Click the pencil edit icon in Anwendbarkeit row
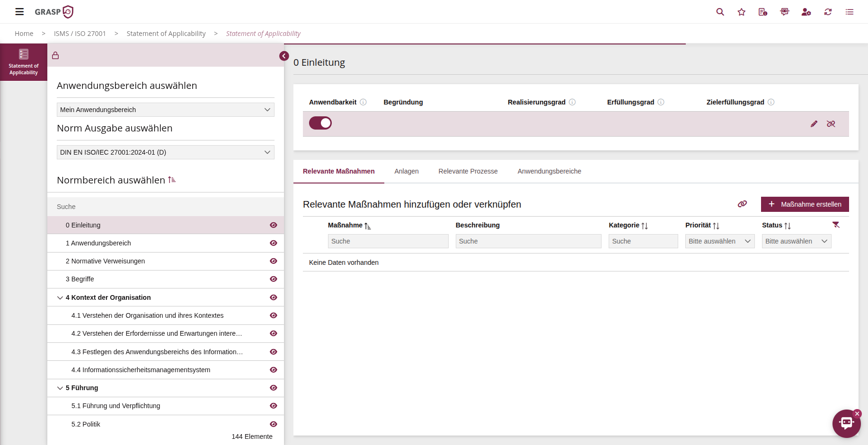Image resolution: width=868 pixels, height=445 pixels. pyautogui.click(x=814, y=124)
